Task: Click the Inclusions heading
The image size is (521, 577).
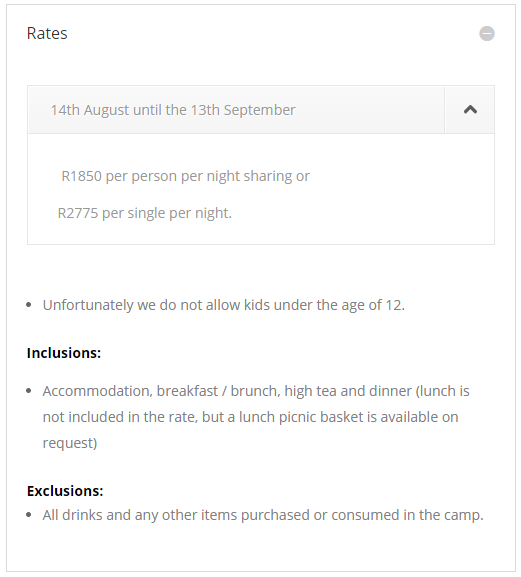Action: pyautogui.click(x=64, y=353)
